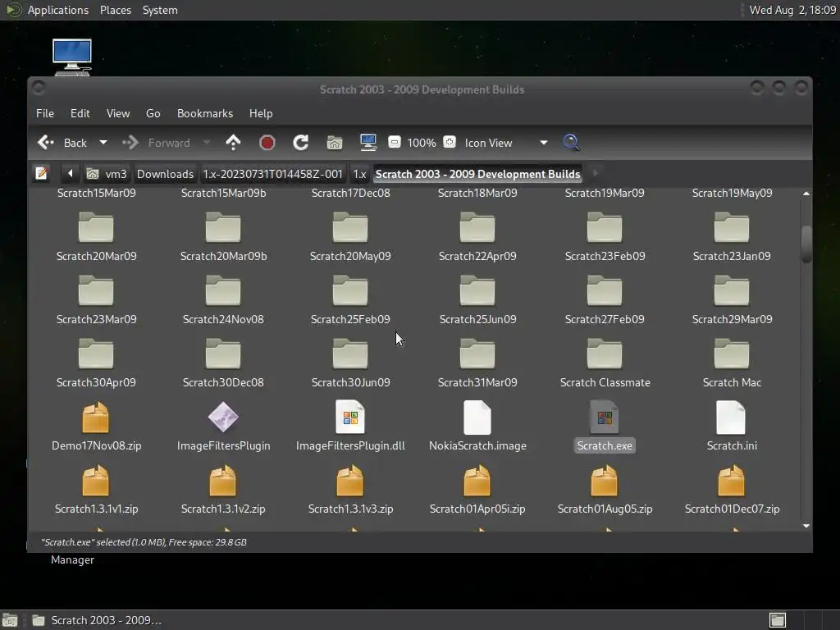Open the Go menu

point(153,113)
